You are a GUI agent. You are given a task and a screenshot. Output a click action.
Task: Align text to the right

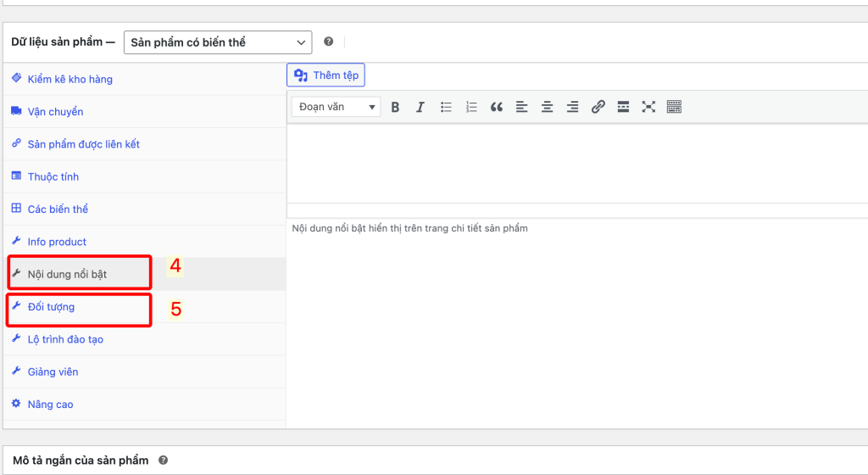click(572, 107)
